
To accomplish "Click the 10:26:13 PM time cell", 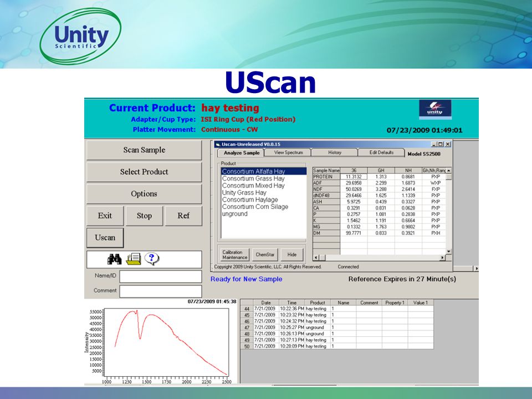I will [292, 334].
